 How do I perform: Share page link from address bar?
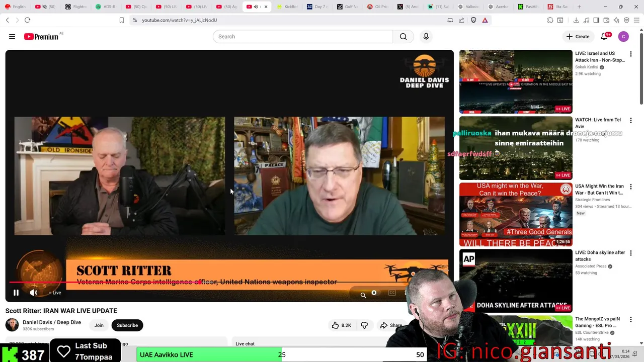point(461,20)
